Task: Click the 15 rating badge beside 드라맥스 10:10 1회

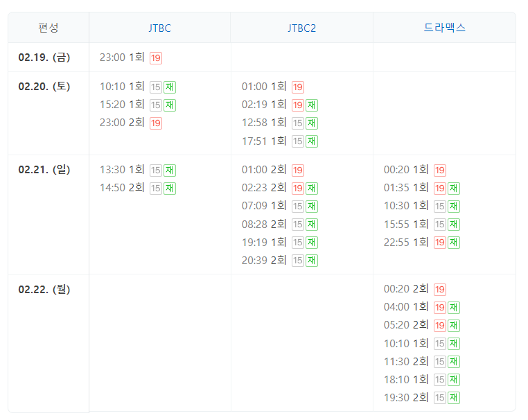Action: pos(440,344)
